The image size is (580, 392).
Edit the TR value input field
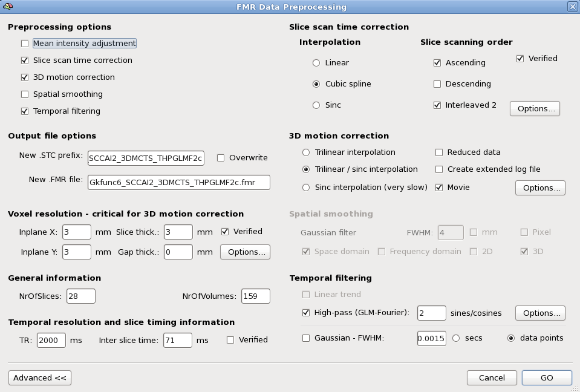click(x=51, y=340)
